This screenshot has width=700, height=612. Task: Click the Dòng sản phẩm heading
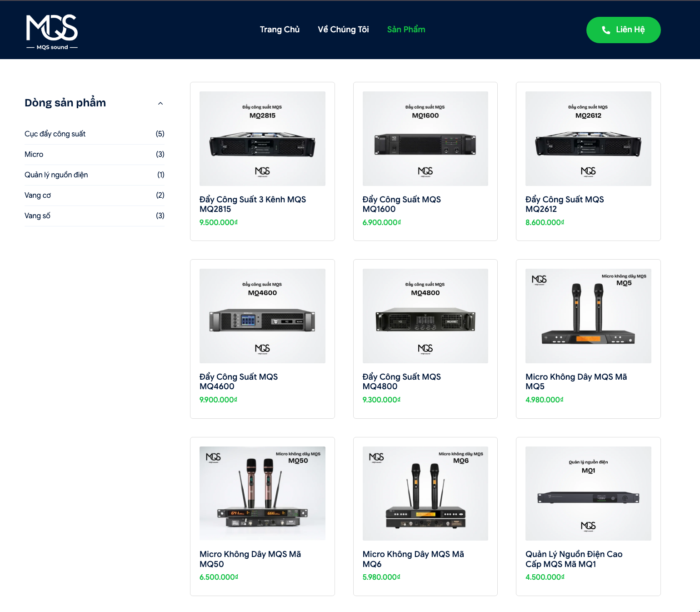pyautogui.click(x=65, y=103)
